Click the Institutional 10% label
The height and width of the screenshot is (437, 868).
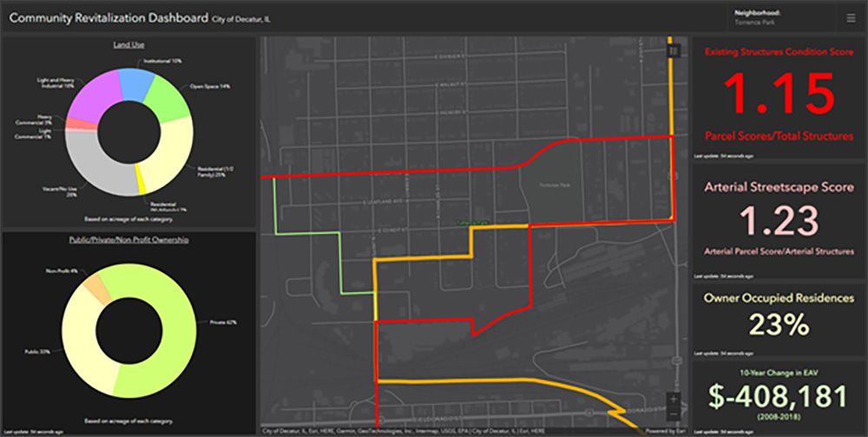pos(162,61)
